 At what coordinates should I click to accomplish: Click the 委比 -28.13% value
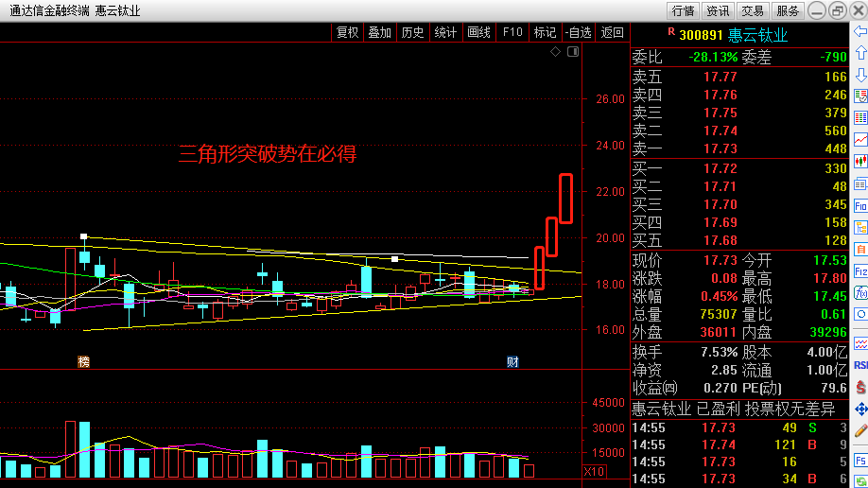[713, 57]
